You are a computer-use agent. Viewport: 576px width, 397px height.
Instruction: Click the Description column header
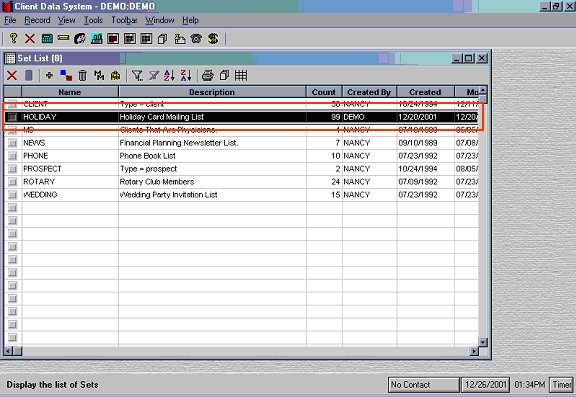click(212, 92)
